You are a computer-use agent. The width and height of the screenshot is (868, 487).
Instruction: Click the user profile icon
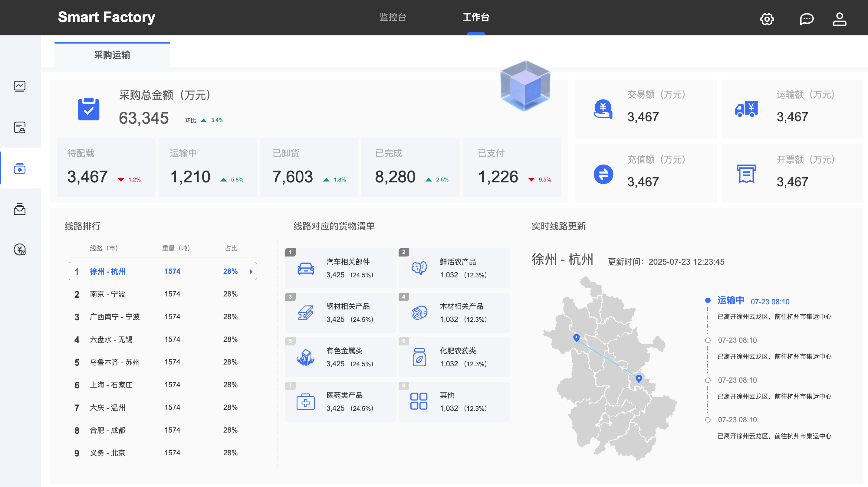pyautogui.click(x=839, y=19)
